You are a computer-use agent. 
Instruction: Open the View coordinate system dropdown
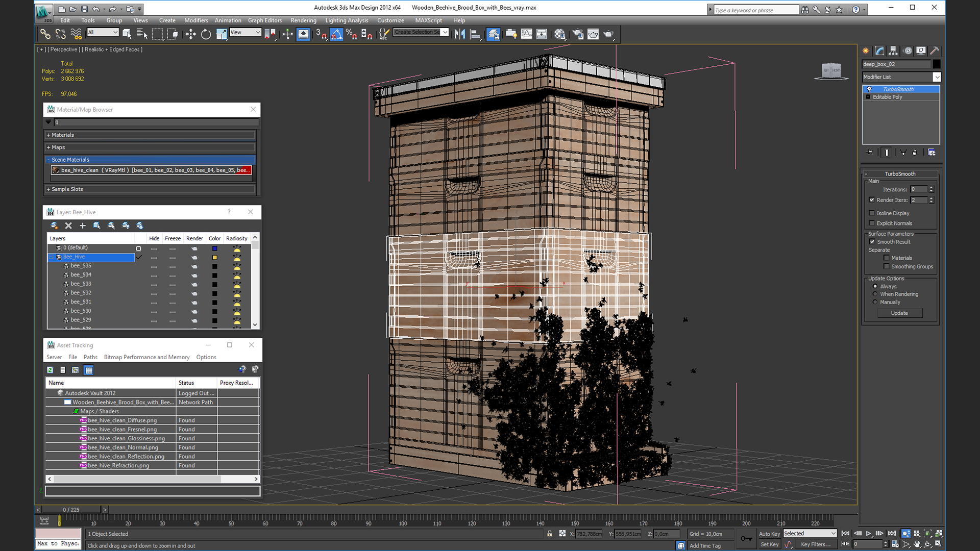click(x=246, y=32)
